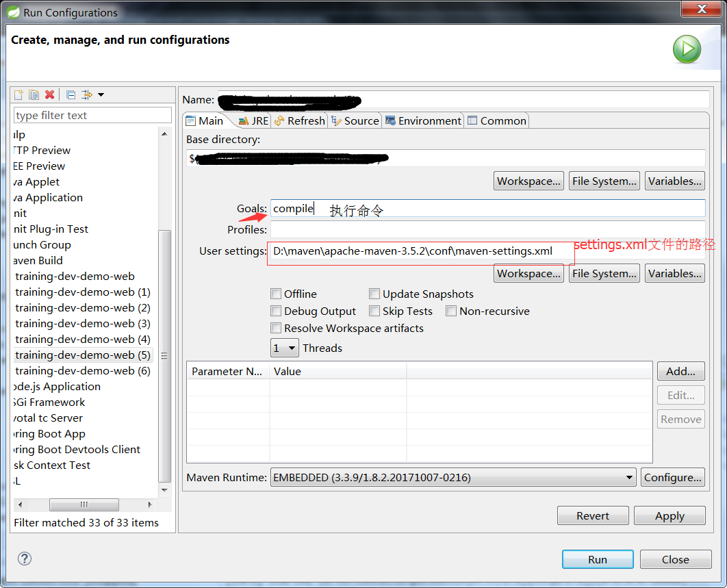Click the Revert button

pos(593,515)
